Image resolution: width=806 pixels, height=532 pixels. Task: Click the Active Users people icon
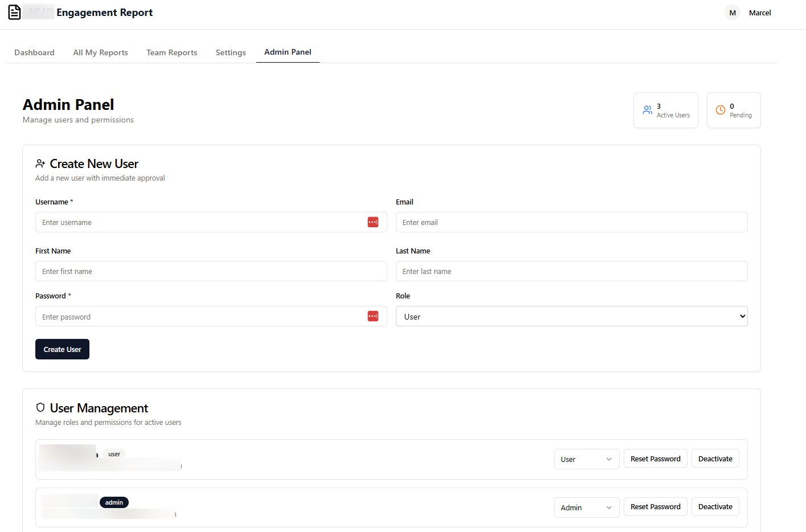(x=647, y=110)
